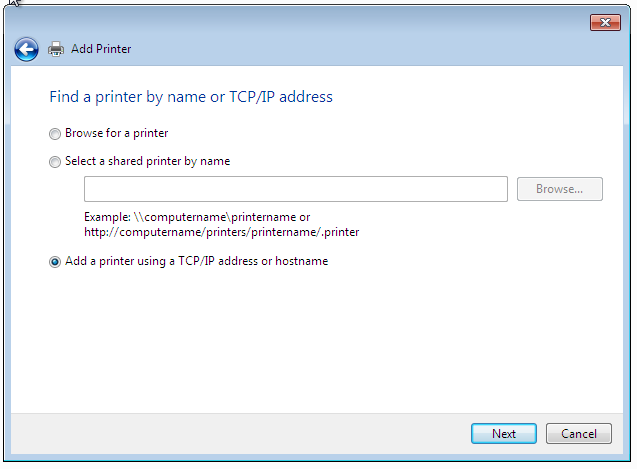Screen dimensions: 637x469
Task: Click the Select a shared printer by name label
Action: coord(147,161)
